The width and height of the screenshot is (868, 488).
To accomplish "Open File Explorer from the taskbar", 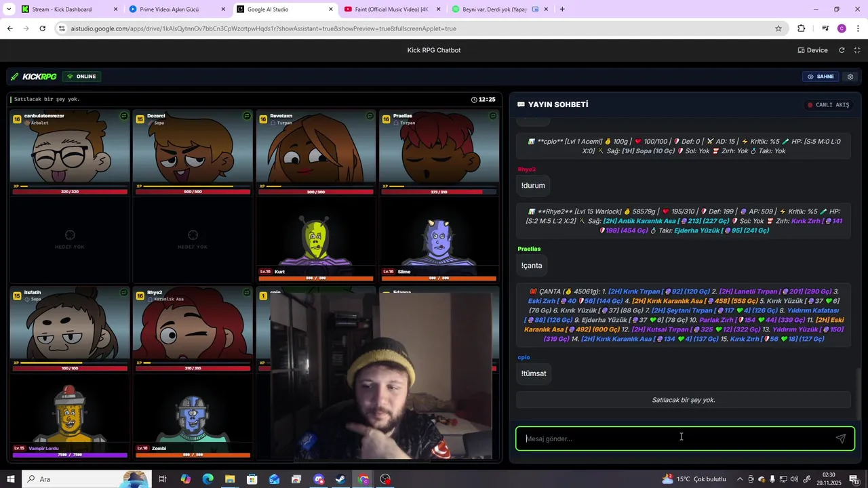I will [230, 479].
